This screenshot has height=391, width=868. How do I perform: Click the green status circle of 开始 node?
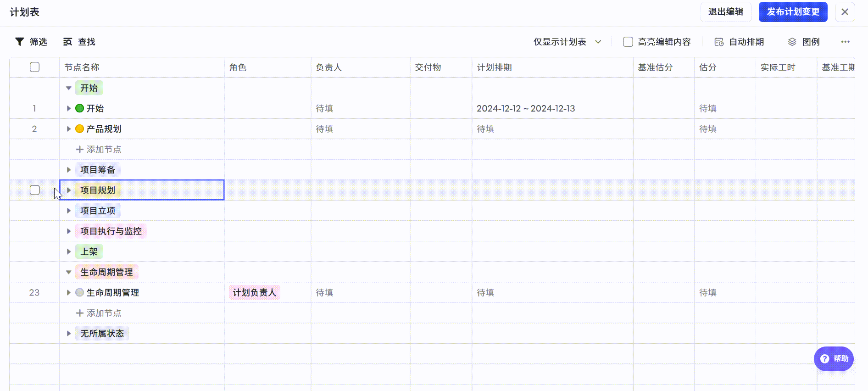click(x=79, y=108)
